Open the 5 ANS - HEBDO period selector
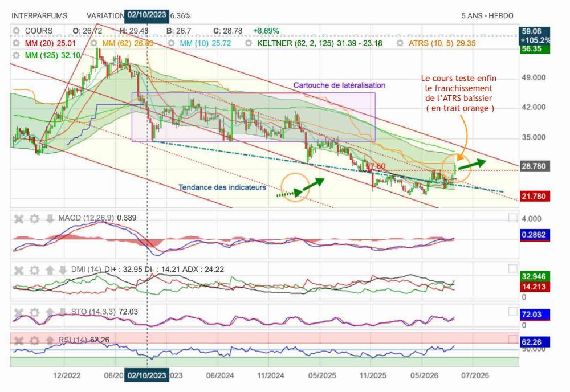This screenshot has height=392, width=570. [487, 15]
